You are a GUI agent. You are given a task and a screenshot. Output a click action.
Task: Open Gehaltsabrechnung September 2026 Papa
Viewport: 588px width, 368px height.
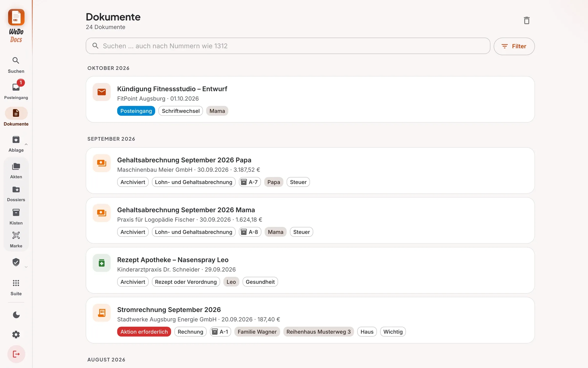tap(310, 171)
